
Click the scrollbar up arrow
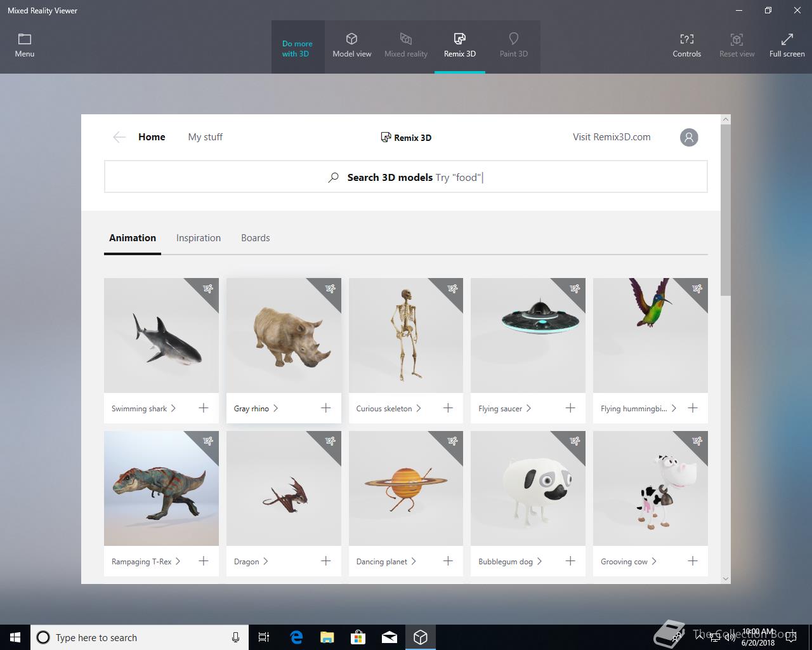click(x=726, y=119)
